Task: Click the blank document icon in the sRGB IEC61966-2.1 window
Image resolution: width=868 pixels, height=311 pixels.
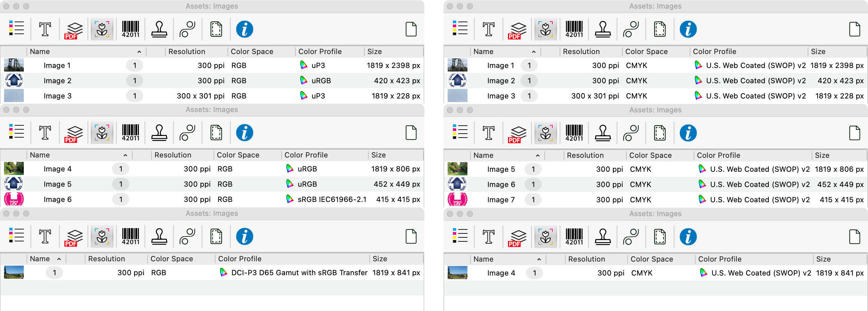Action: [411, 133]
